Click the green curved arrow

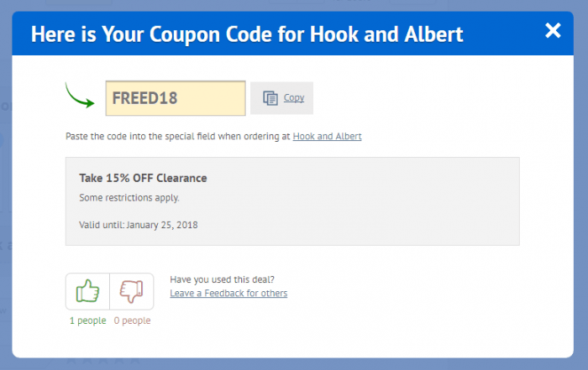click(80, 96)
